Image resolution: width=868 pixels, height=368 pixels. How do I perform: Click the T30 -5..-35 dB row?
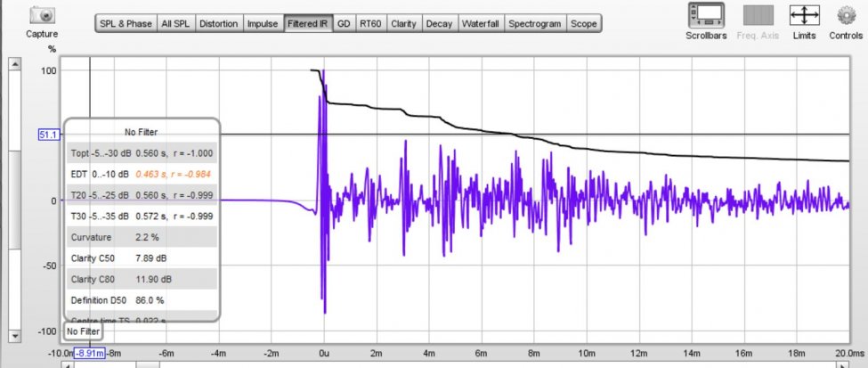point(142,217)
